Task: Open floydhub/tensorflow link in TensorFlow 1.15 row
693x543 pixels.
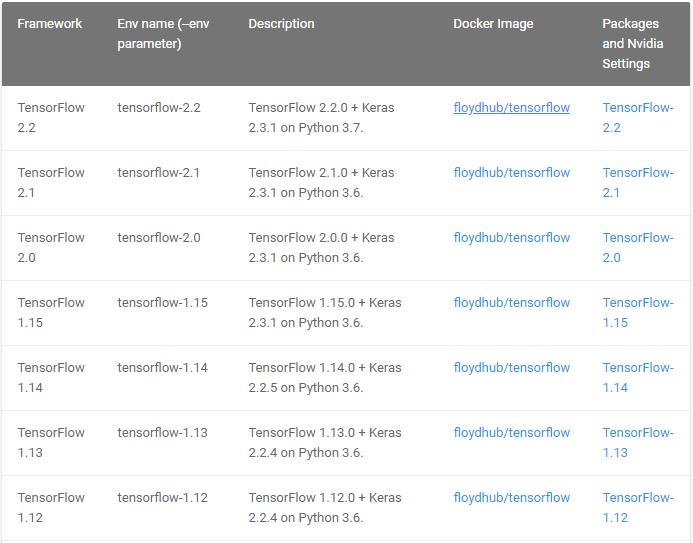Action: [x=511, y=303]
